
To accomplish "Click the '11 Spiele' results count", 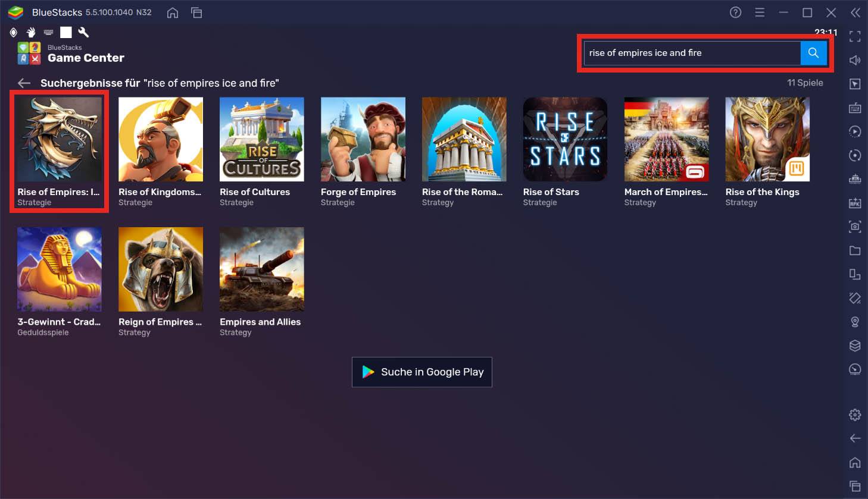I will tap(805, 83).
